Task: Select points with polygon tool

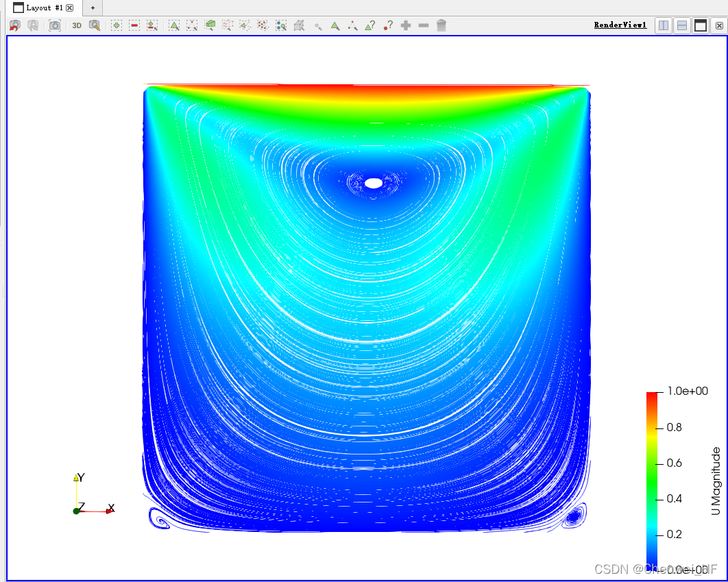Action: pos(263,25)
